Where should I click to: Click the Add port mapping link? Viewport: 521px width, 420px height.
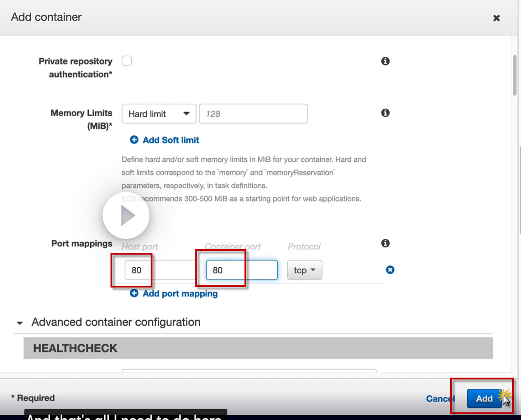pos(180,293)
